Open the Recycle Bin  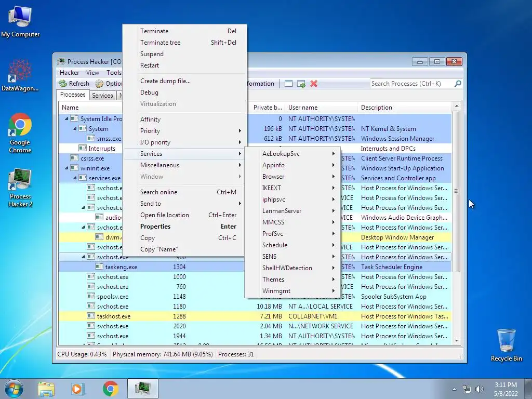pos(506,345)
